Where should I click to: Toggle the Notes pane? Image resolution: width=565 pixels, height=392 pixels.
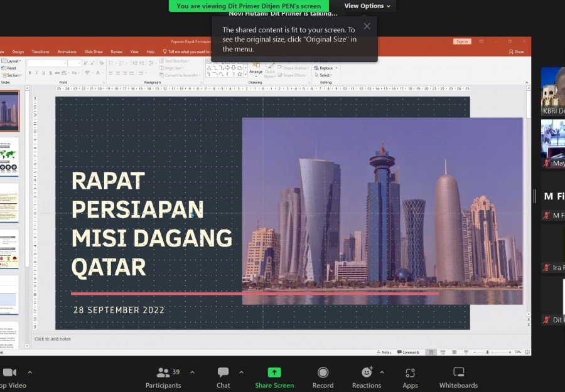(x=384, y=352)
